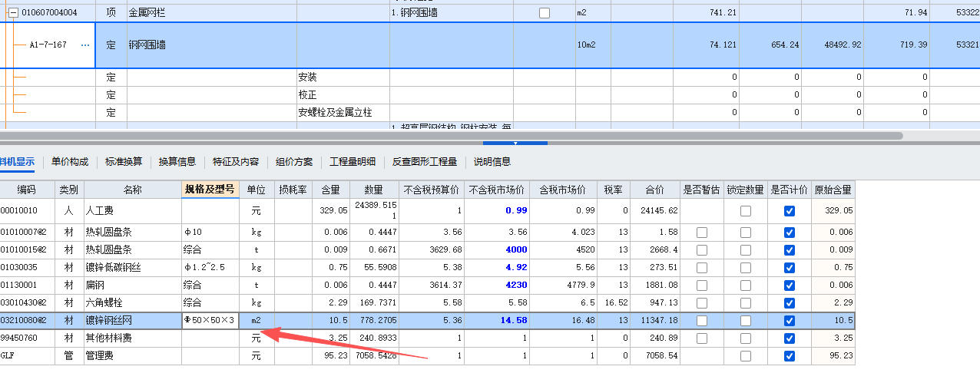Click the upper grid horizontal scrollbar
The image size is (980, 373).
click(452, 136)
